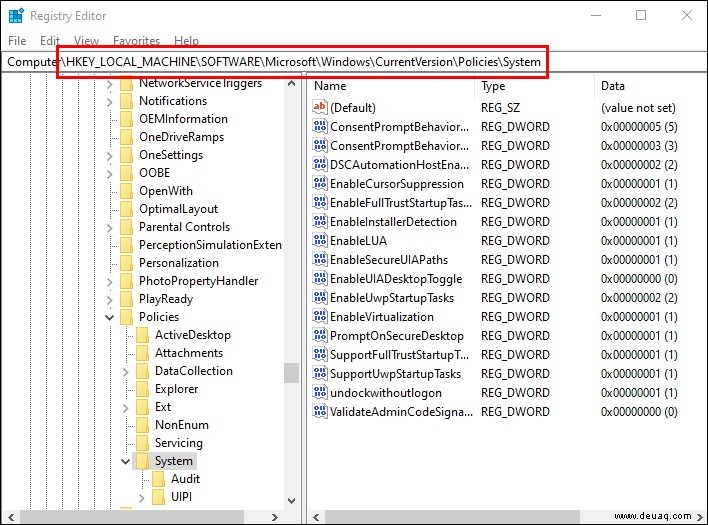The width and height of the screenshot is (708, 525).
Task: Open the Edit menu
Action: click(50, 41)
